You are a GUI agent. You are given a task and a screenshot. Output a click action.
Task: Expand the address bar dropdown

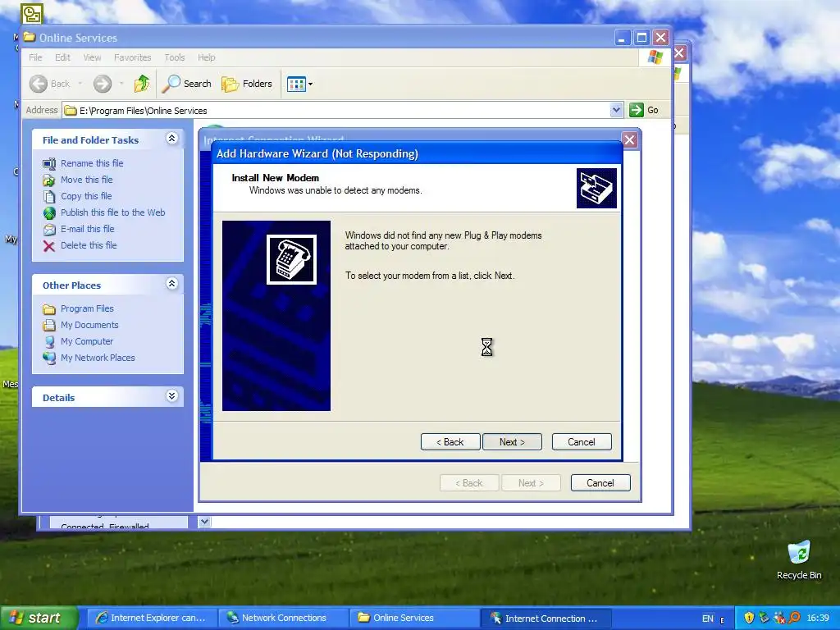tap(616, 110)
